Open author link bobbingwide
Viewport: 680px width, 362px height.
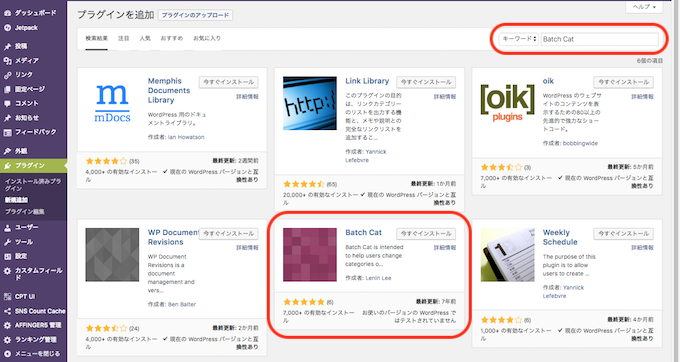[580, 143]
